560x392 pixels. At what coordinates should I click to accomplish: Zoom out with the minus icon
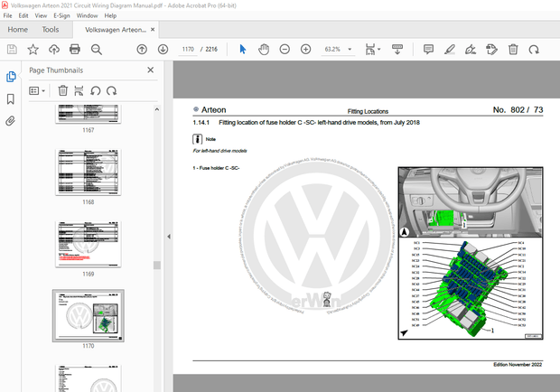point(285,50)
